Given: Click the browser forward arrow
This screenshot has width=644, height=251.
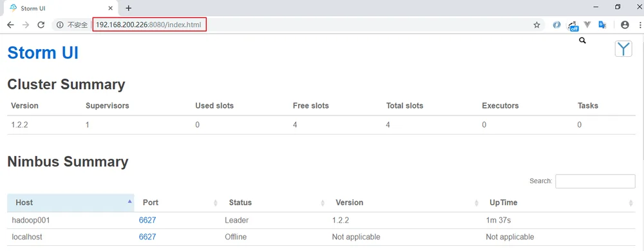Looking at the screenshot, I should (x=26, y=25).
